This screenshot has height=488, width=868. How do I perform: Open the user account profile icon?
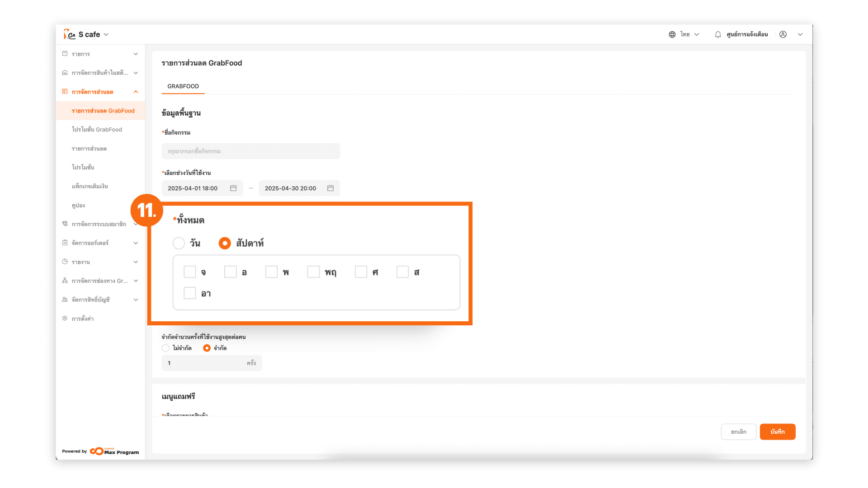point(783,34)
